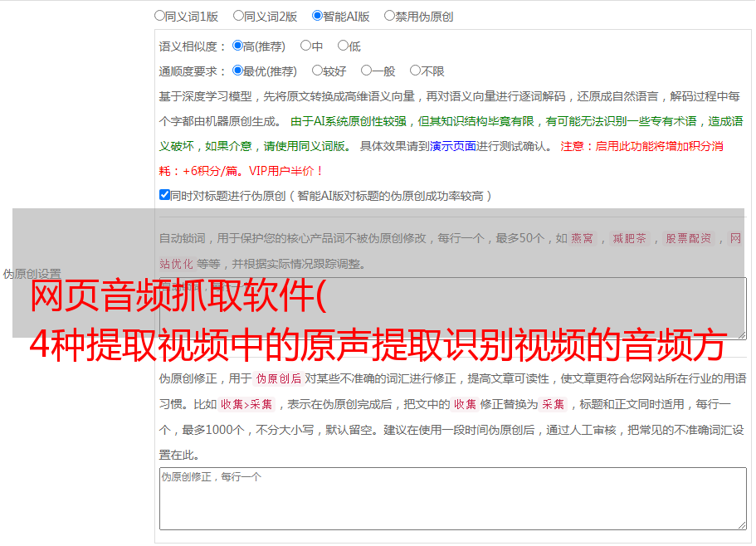Select the 同义词1版 radio option
This screenshot has height=546, width=756.
(159, 16)
